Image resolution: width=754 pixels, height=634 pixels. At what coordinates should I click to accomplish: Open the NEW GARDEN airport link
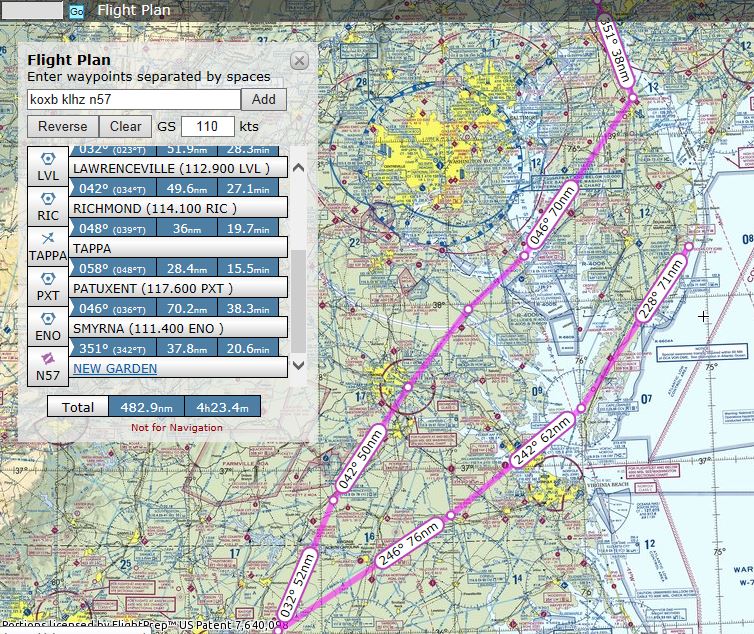tap(115, 368)
